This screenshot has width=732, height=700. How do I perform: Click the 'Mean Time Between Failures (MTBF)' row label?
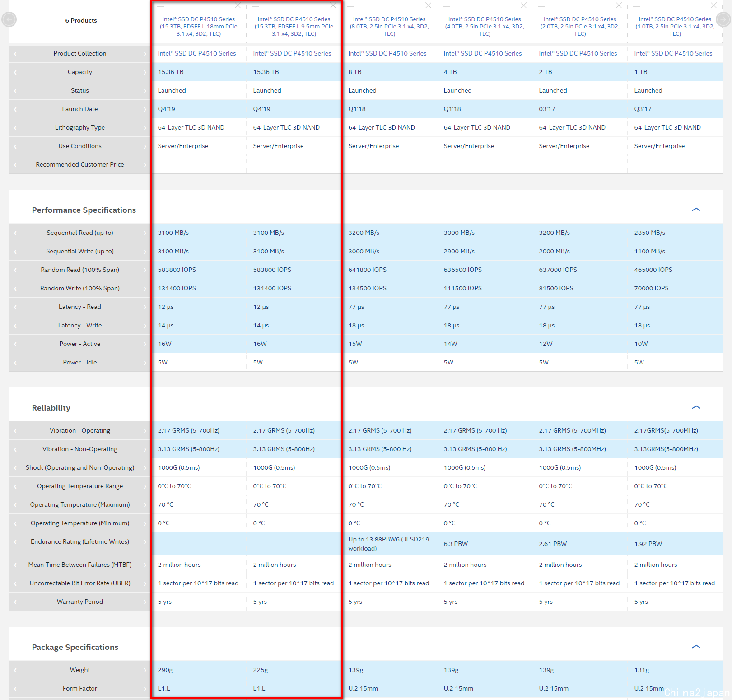(80, 565)
